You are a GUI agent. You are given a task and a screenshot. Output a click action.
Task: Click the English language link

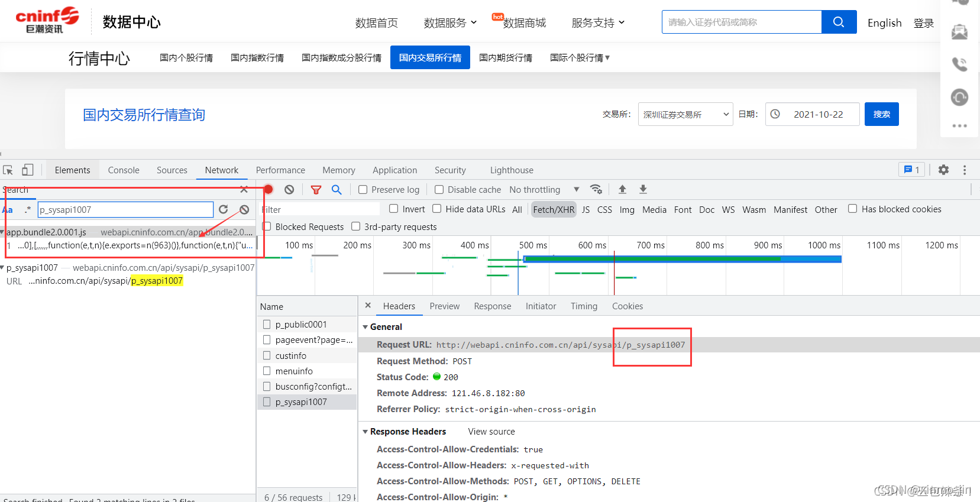pyautogui.click(x=884, y=23)
